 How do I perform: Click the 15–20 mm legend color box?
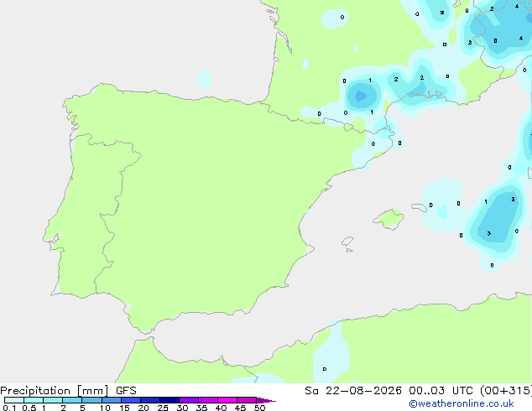[131, 400]
